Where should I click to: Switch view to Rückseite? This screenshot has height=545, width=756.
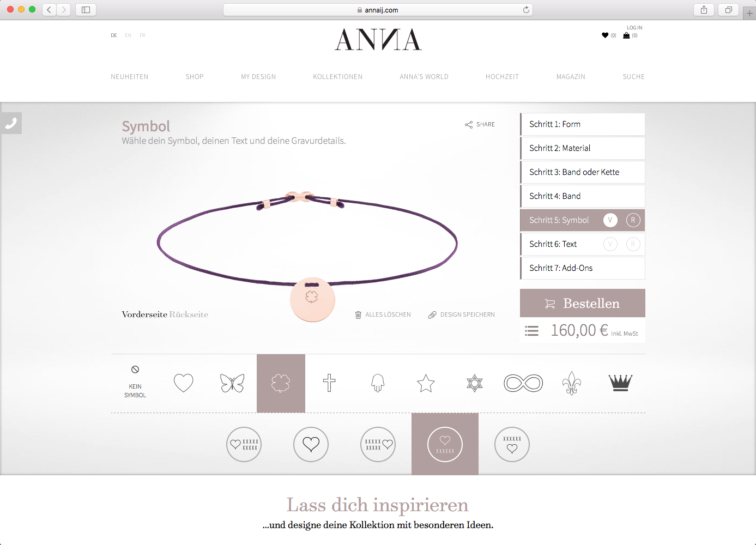pos(189,314)
